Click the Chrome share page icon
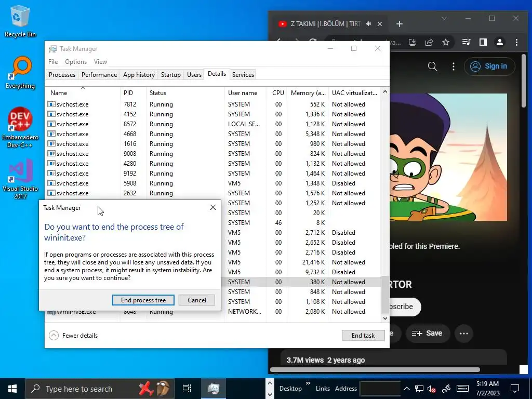This screenshot has width=532, height=399. 429,42
